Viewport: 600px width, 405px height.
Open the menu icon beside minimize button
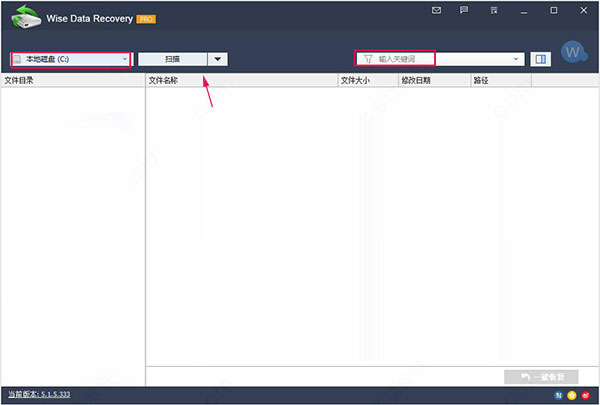point(494,10)
